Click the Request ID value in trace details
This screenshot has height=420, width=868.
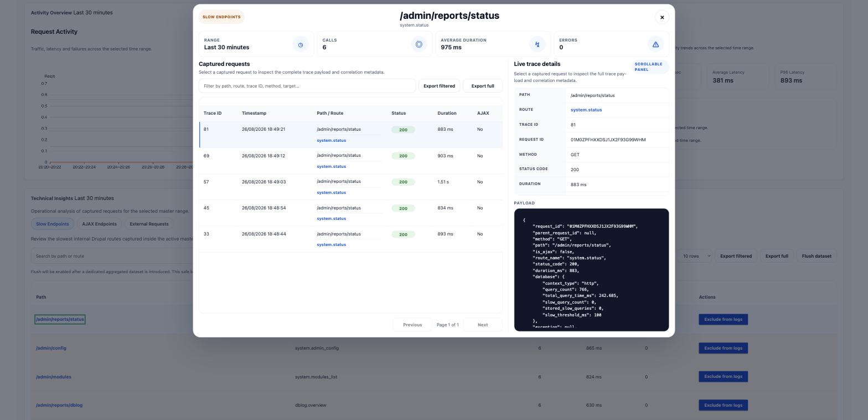pos(608,140)
